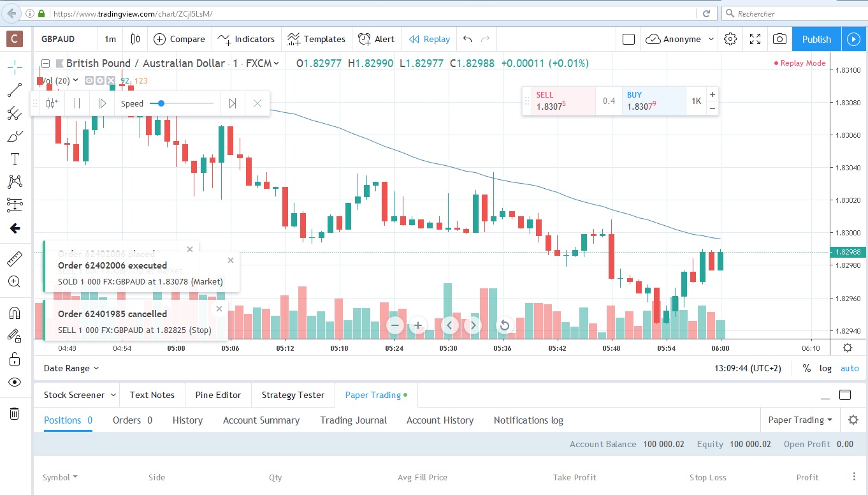
Task: Open time axis settings gear
Action: (848, 348)
